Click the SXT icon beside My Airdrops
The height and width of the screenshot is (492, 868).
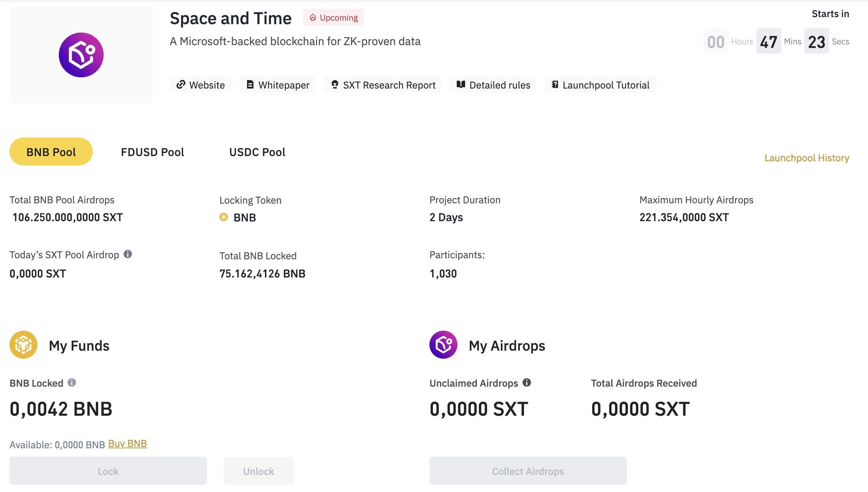[x=443, y=345]
